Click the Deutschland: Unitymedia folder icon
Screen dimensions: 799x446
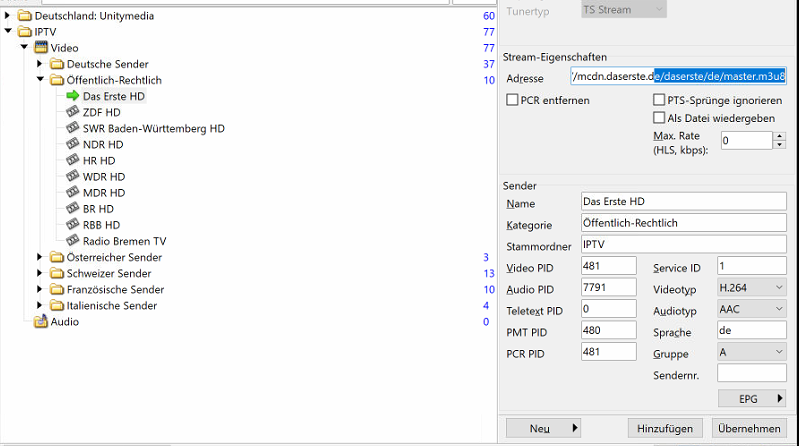click(25, 16)
